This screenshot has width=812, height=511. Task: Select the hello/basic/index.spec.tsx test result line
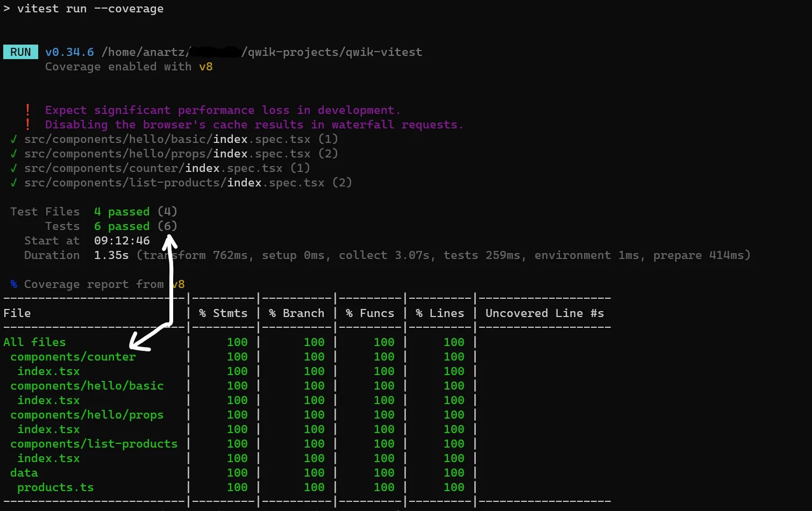(174, 139)
